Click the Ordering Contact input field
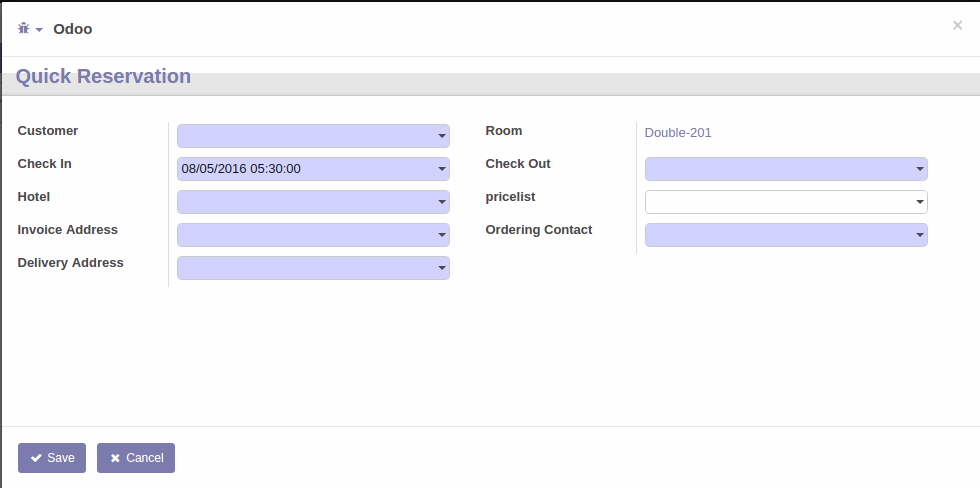Image resolution: width=980 pixels, height=488 pixels. tap(786, 235)
